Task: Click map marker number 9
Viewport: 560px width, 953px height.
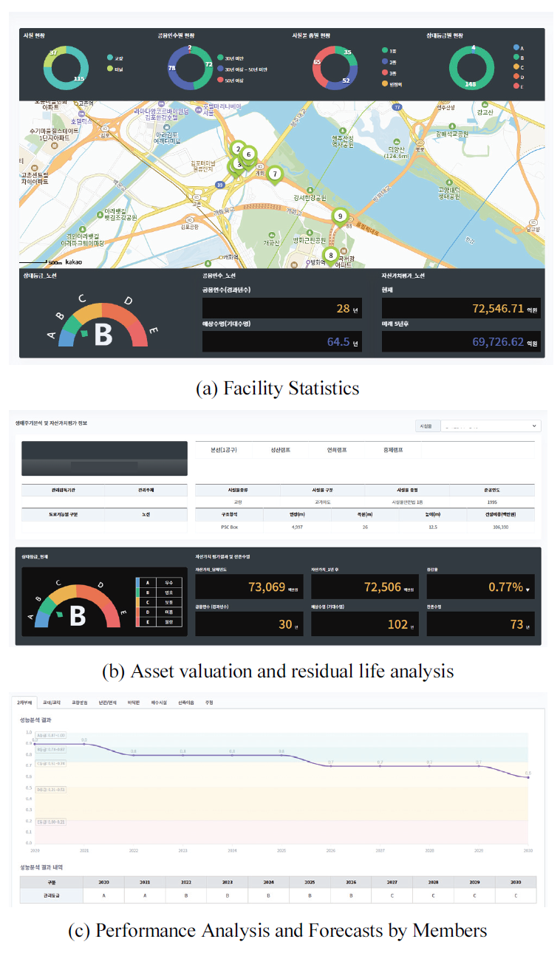Action: 340,216
